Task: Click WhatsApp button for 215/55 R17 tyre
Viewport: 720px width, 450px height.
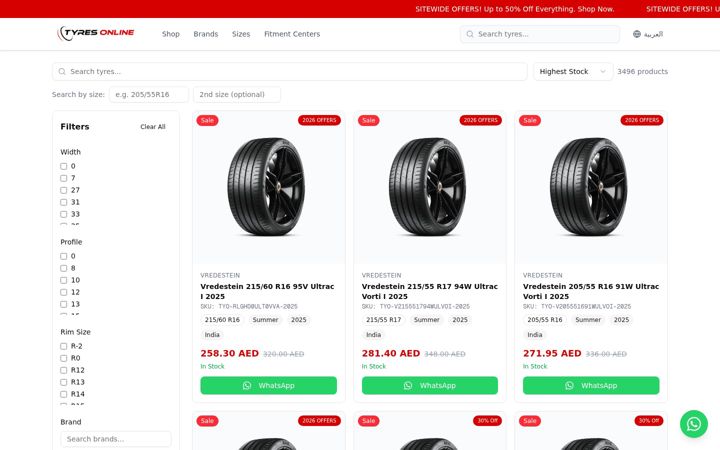Action: (x=429, y=385)
